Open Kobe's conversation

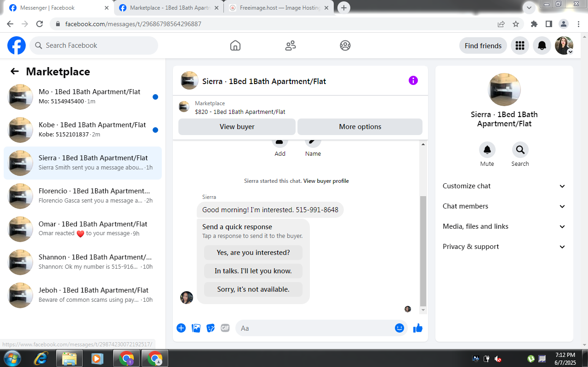[83, 130]
